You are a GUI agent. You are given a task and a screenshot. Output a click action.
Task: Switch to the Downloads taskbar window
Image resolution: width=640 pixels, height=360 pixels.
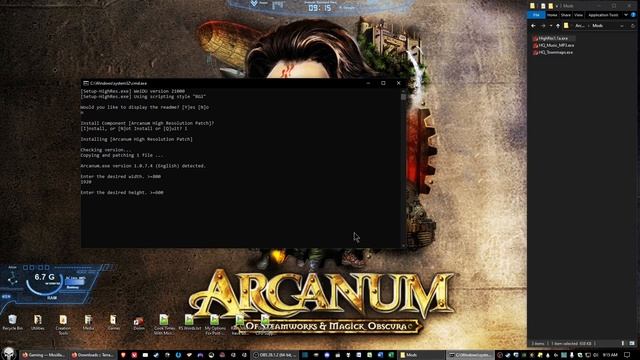93,355
